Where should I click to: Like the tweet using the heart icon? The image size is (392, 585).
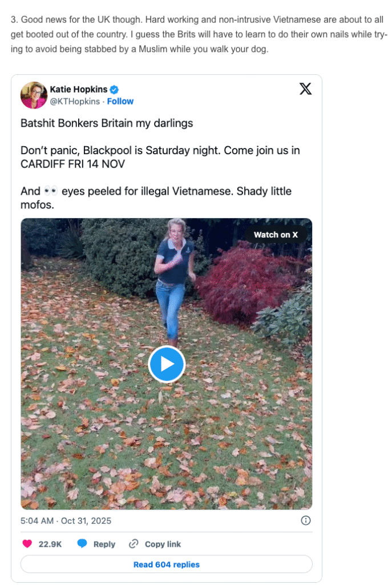tap(27, 544)
